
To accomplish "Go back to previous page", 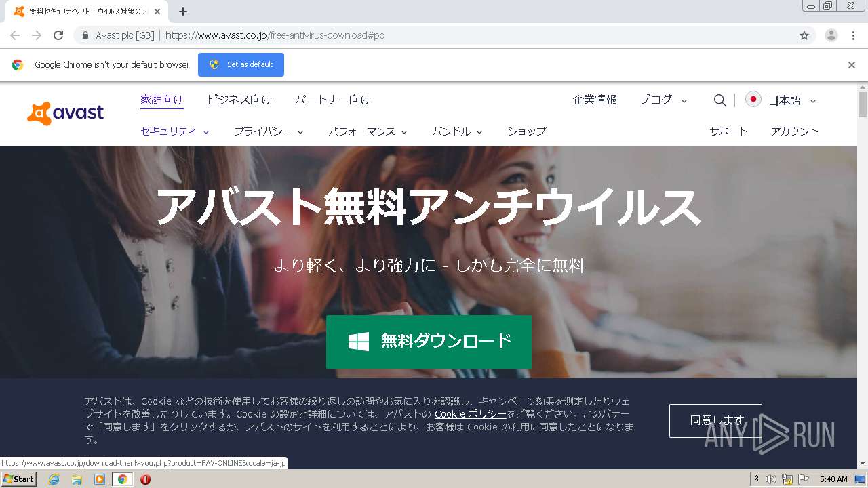I will (15, 35).
